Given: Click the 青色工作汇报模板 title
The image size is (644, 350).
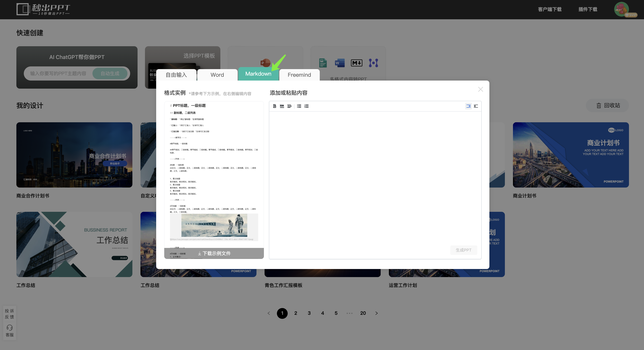Looking at the screenshot, I should point(283,285).
